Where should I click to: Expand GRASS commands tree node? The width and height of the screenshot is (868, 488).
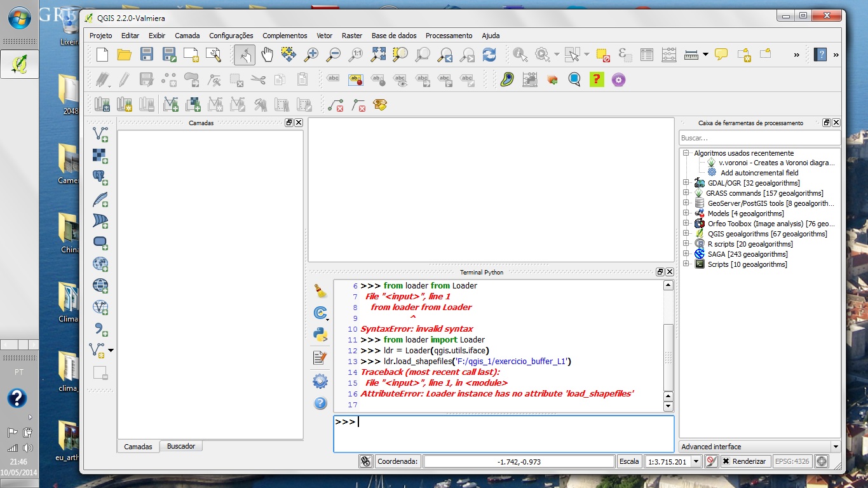686,193
